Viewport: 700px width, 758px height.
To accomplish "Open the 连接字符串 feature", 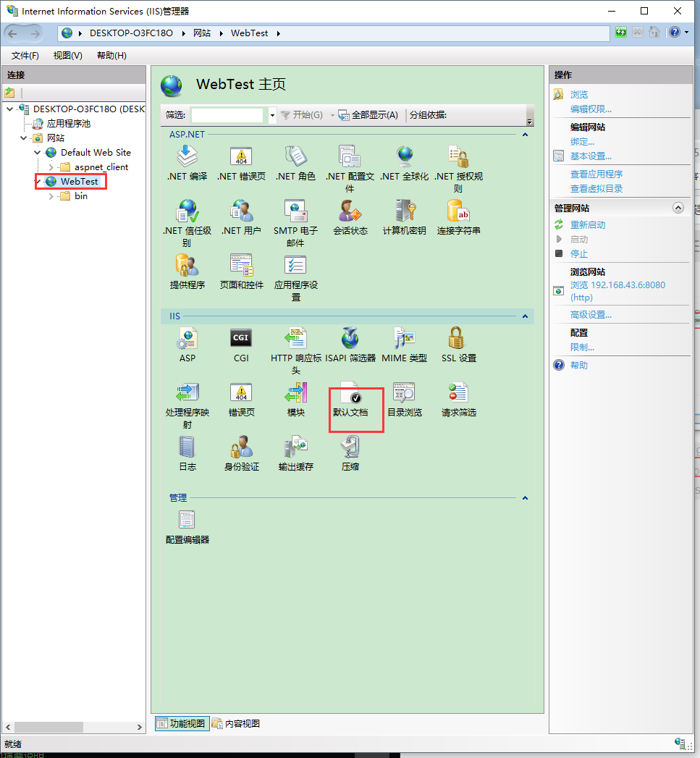I will pos(458,217).
